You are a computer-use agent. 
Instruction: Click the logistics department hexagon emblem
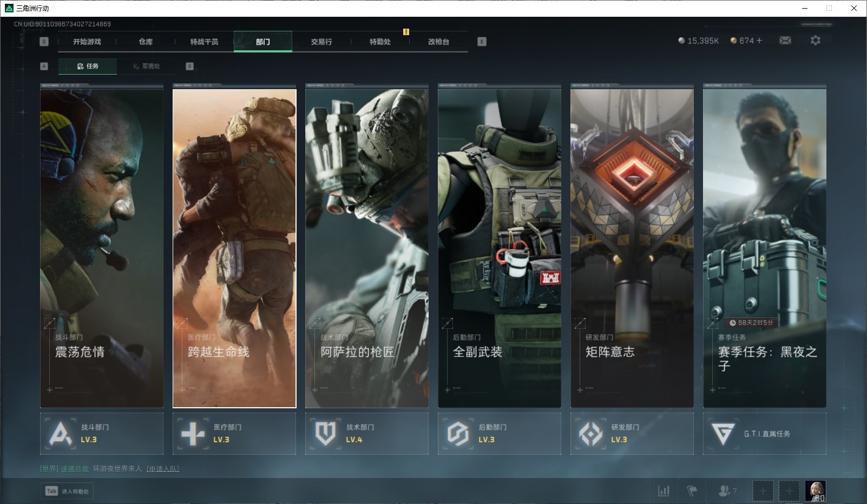point(458,434)
